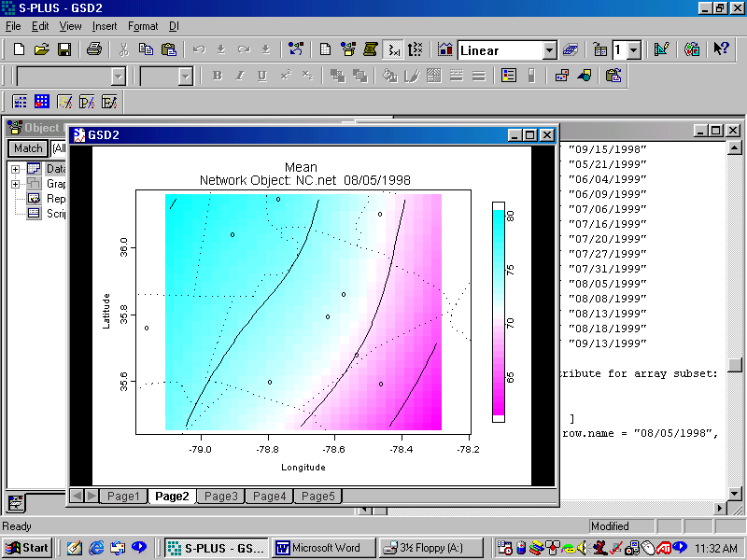The width and height of the screenshot is (747, 560).
Task: Expand the Data tree node
Action: [16, 169]
